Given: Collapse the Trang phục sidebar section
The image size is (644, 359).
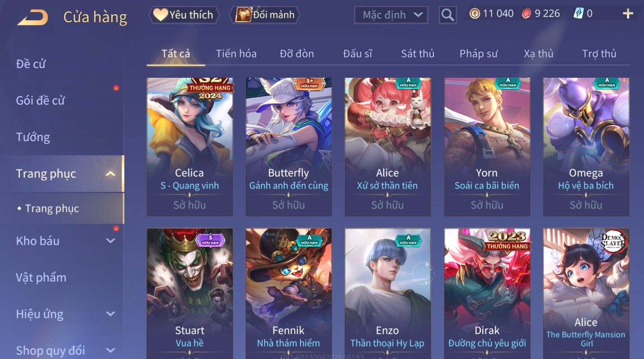Looking at the screenshot, I should pyautogui.click(x=110, y=174).
